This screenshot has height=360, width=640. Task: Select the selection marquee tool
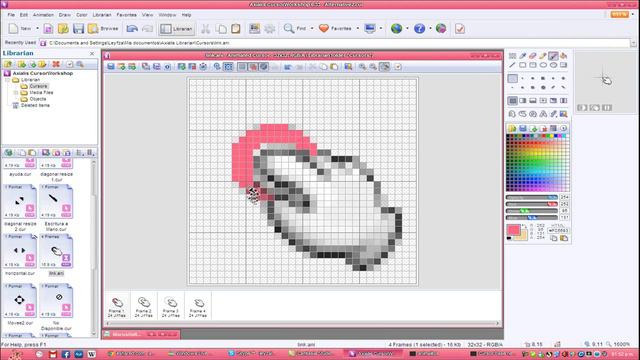pyautogui.click(x=512, y=56)
